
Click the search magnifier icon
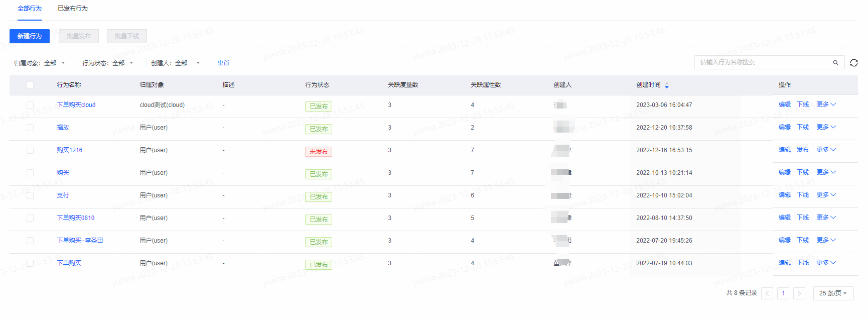pos(835,63)
